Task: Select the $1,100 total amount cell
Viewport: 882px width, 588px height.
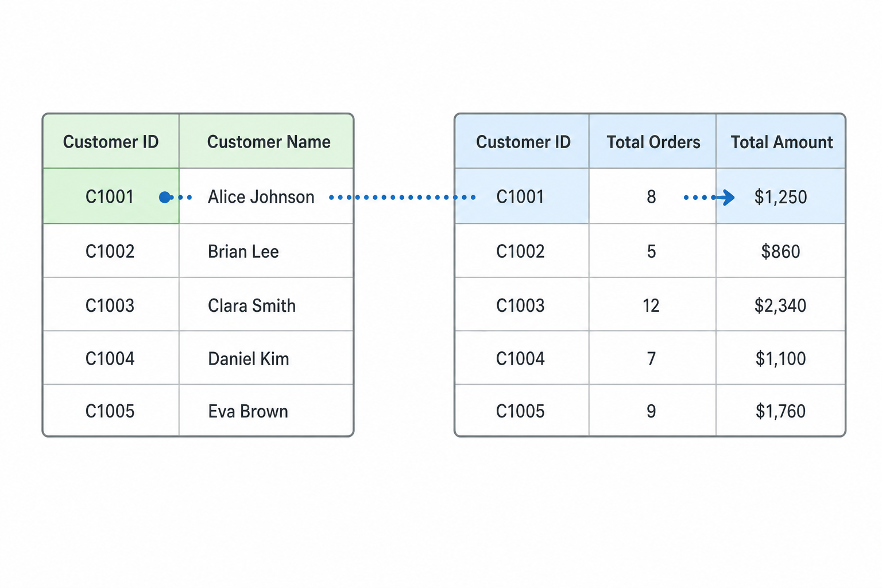Action: [x=780, y=358]
